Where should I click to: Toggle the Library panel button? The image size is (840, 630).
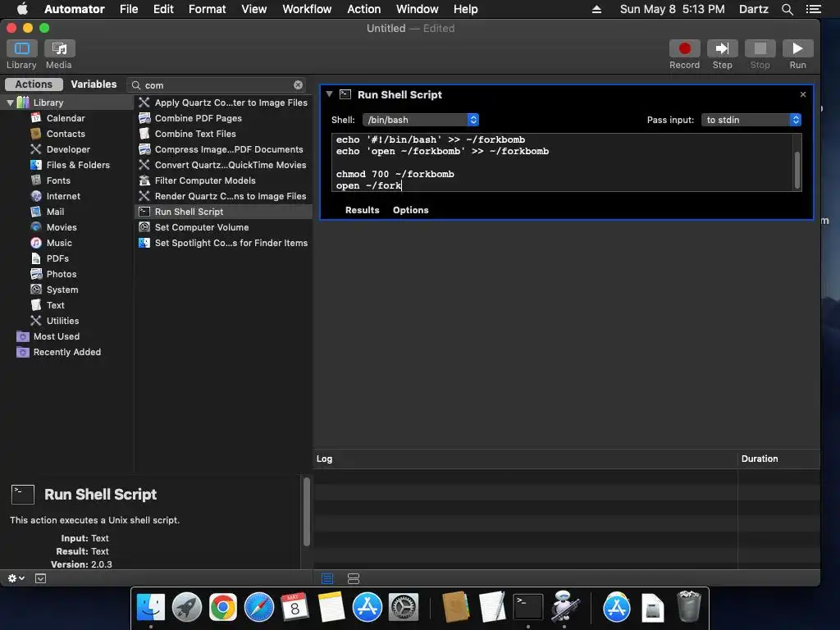pyautogui.click(x=21, y=48)
